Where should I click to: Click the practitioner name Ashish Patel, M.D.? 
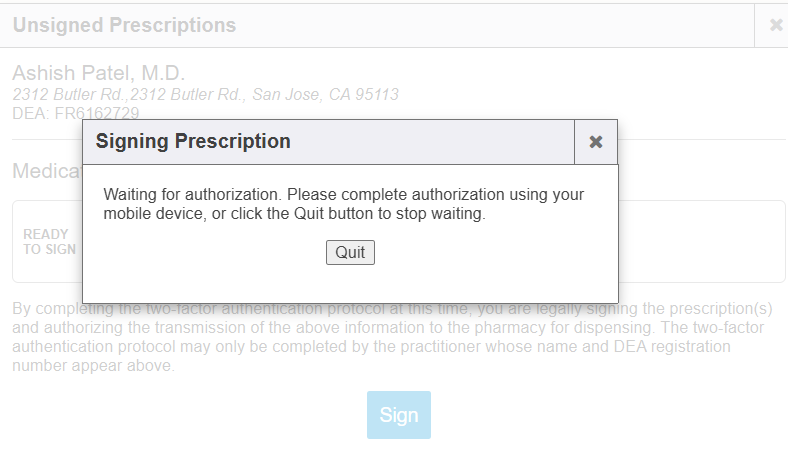99,73
